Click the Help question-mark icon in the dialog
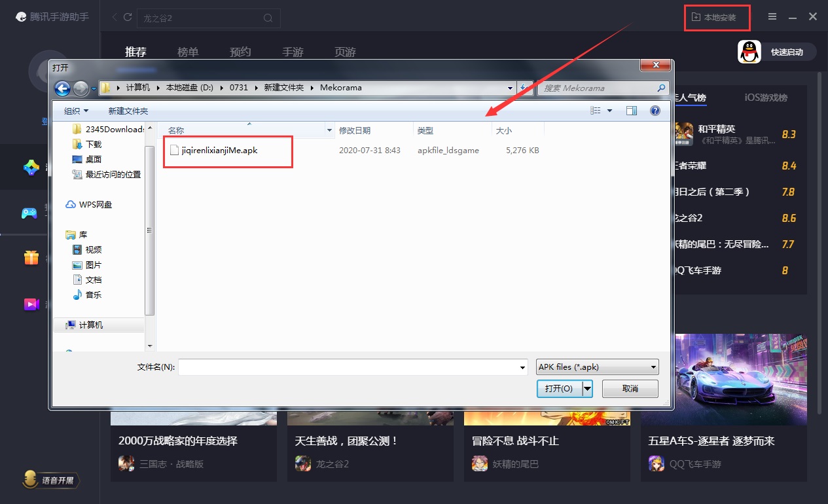 click(655, 110)
